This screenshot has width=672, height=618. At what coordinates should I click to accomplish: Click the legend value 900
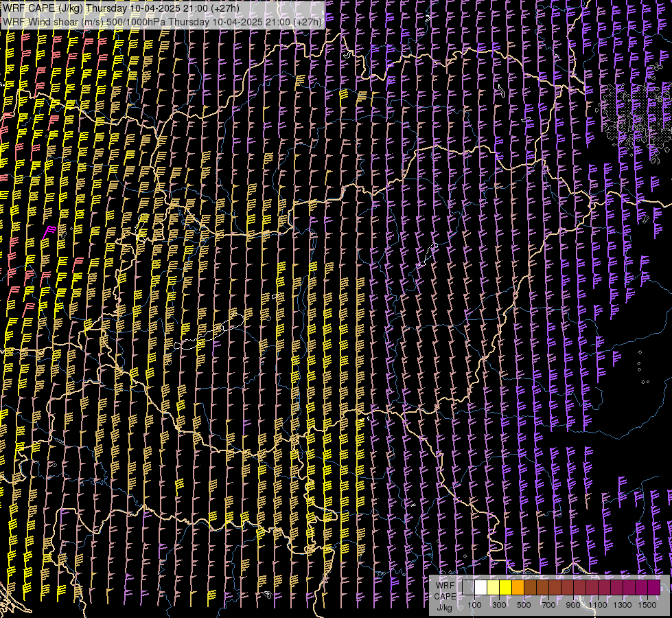point(573,605)
